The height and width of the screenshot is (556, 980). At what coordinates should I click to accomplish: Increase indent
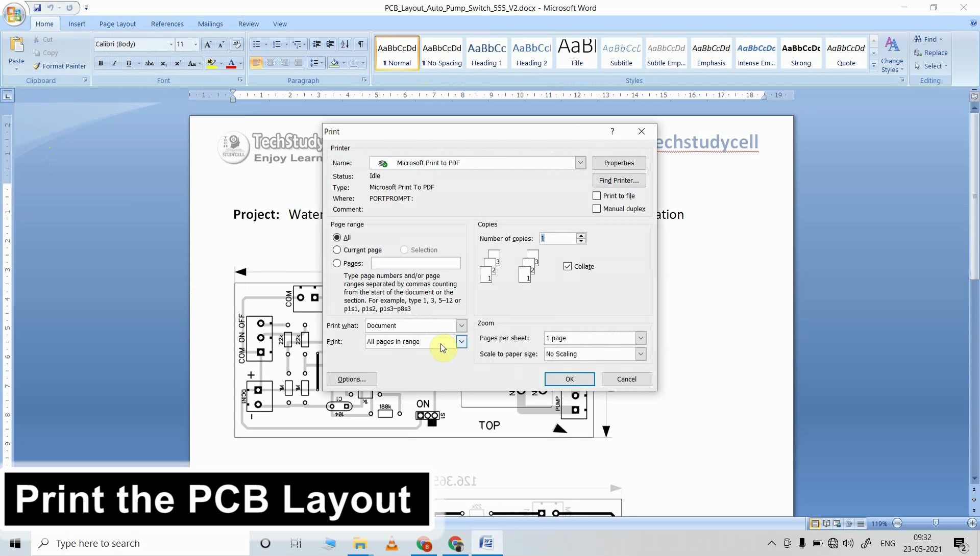330,44
